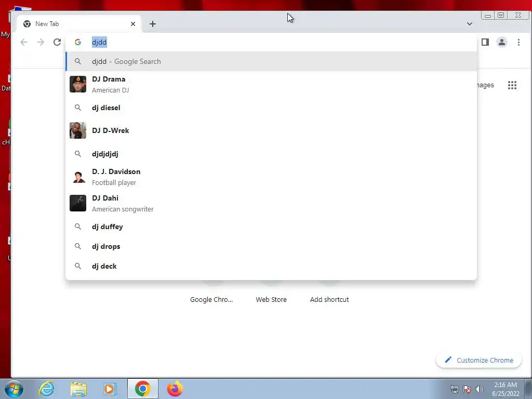Choose the djdjdjdj suggestion

[x=271, y=154]
